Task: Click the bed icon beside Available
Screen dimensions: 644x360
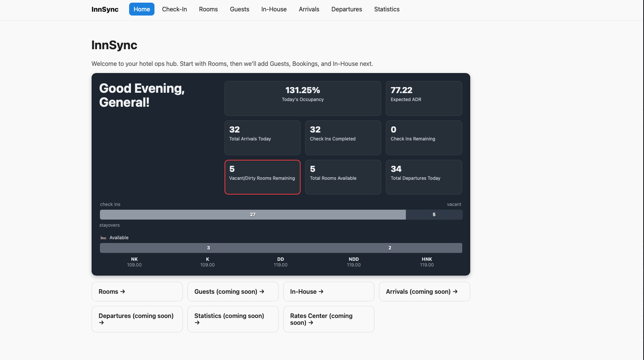Action: click(x=103, y=238)
